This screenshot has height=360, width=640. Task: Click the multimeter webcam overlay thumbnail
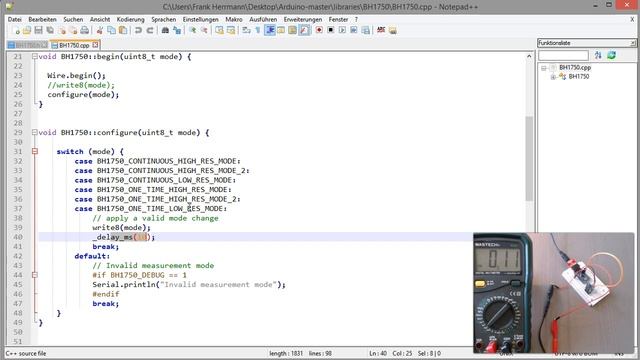[553, 293]
